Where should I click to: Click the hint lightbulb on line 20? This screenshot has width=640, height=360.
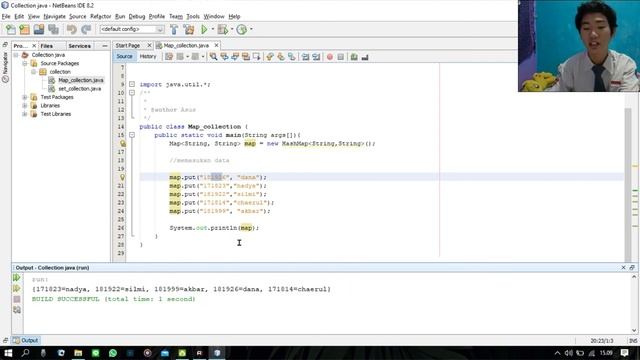point(122,177)
